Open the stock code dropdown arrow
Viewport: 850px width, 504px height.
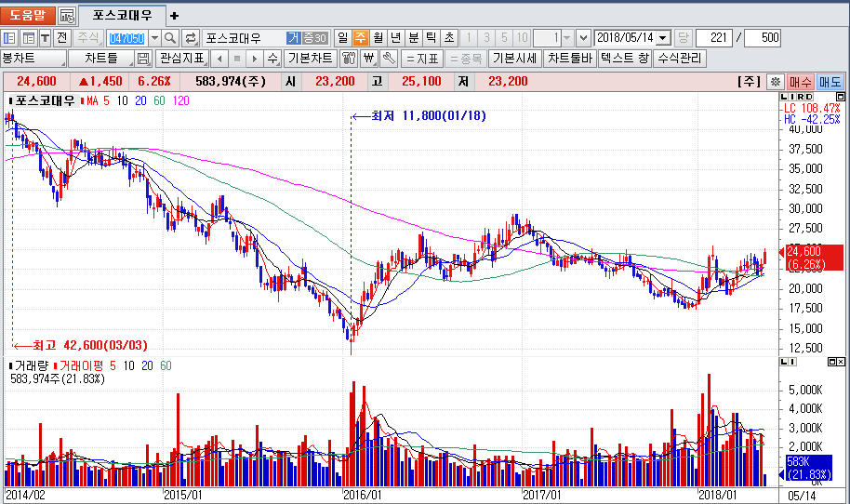153,38
